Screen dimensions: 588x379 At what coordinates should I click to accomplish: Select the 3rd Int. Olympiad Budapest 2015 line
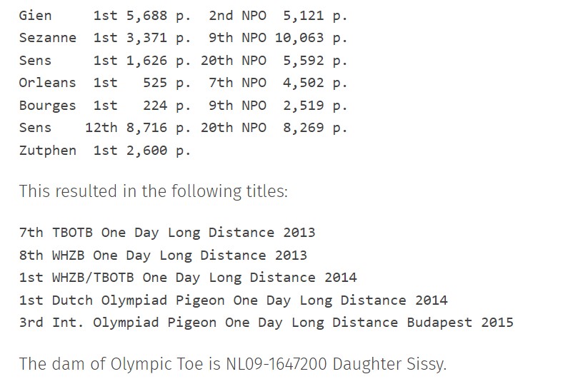[x=266, y=323]
